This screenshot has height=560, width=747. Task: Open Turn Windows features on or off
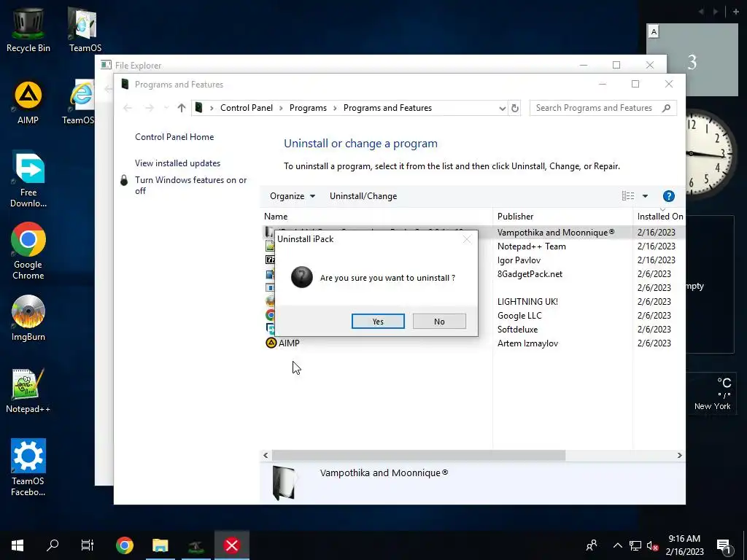pos(191,185)
